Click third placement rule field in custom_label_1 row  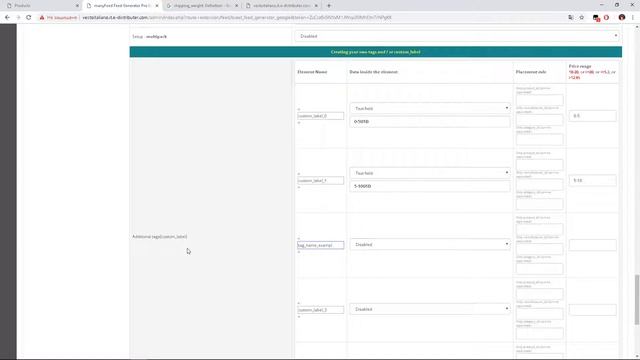[x=540, y=204]
